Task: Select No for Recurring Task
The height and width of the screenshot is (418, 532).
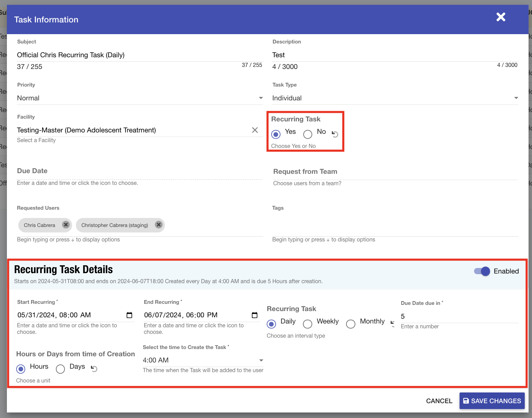Action: [308, 134]
